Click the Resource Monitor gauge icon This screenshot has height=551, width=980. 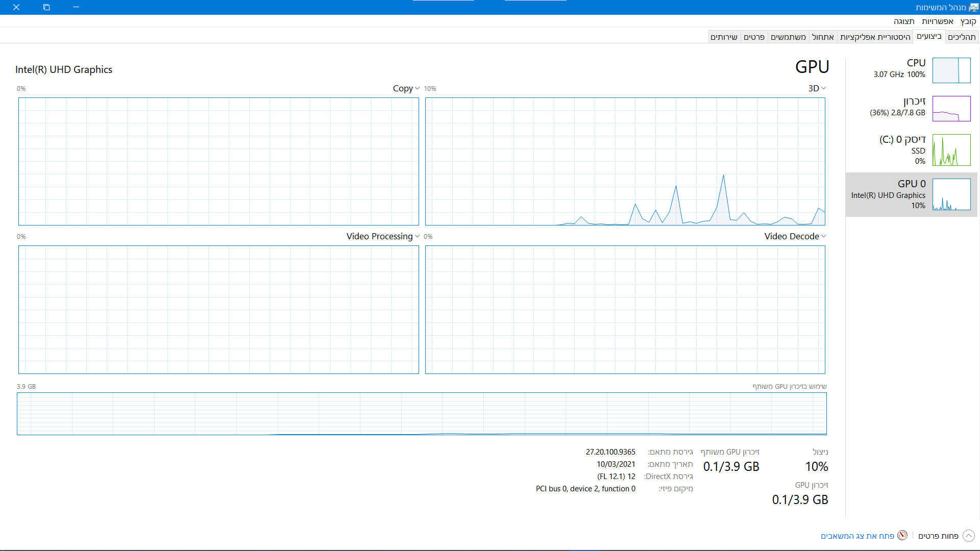(902, 535)
